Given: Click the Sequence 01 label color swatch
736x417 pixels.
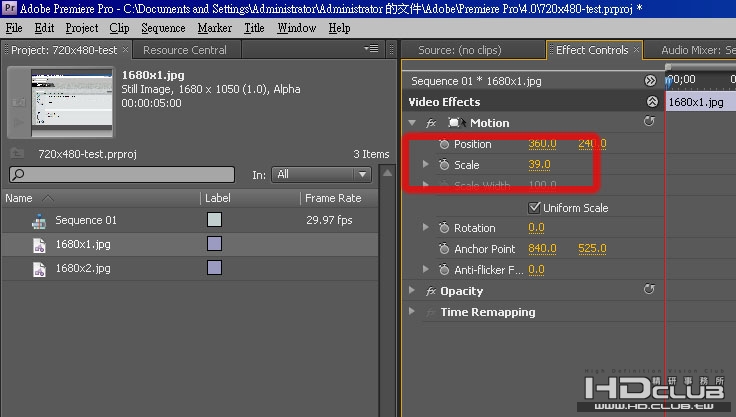Looking at the screenshot, I should (x=215, y=220).
